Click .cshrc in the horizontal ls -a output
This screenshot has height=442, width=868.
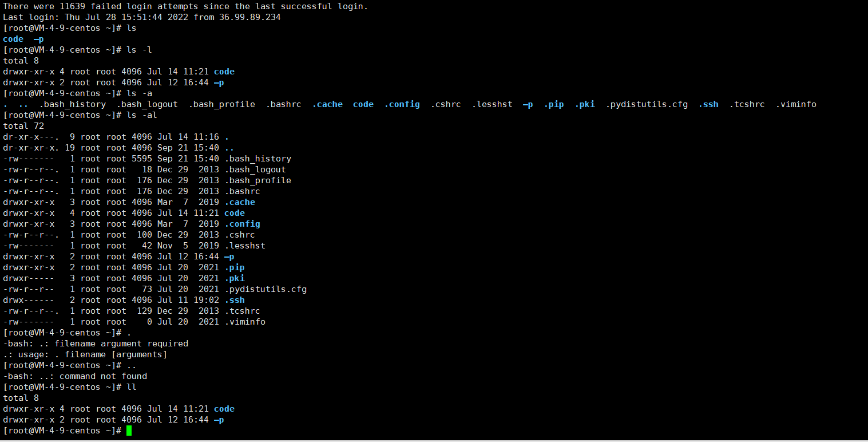446,104
